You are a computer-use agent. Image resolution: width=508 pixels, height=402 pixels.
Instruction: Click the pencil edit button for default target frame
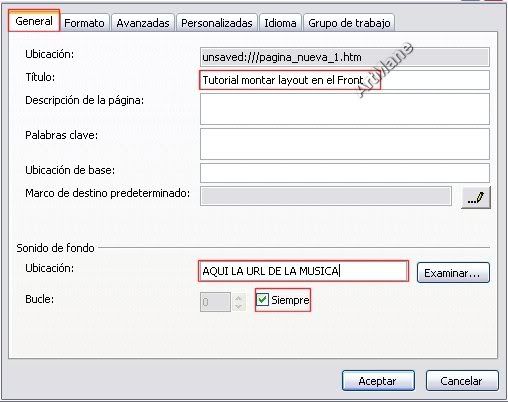tap(476, 197)
